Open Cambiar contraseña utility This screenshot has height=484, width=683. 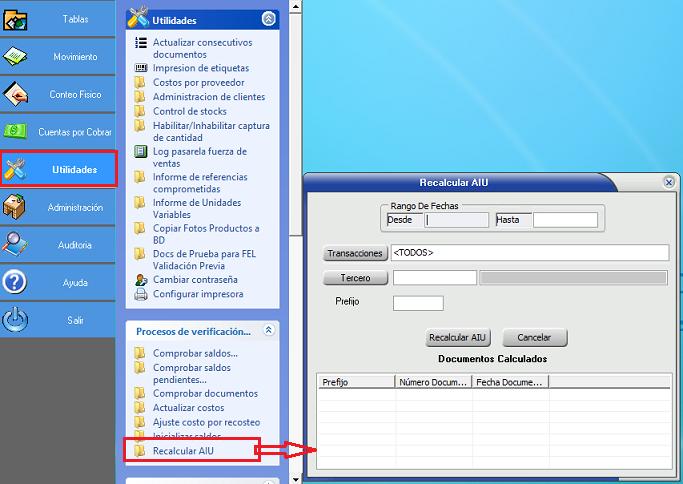click(195, 280)
